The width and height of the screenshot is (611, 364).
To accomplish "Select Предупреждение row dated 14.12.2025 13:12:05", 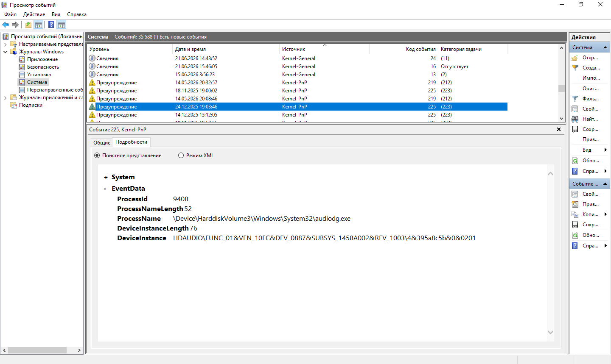I will pos(297,115).
